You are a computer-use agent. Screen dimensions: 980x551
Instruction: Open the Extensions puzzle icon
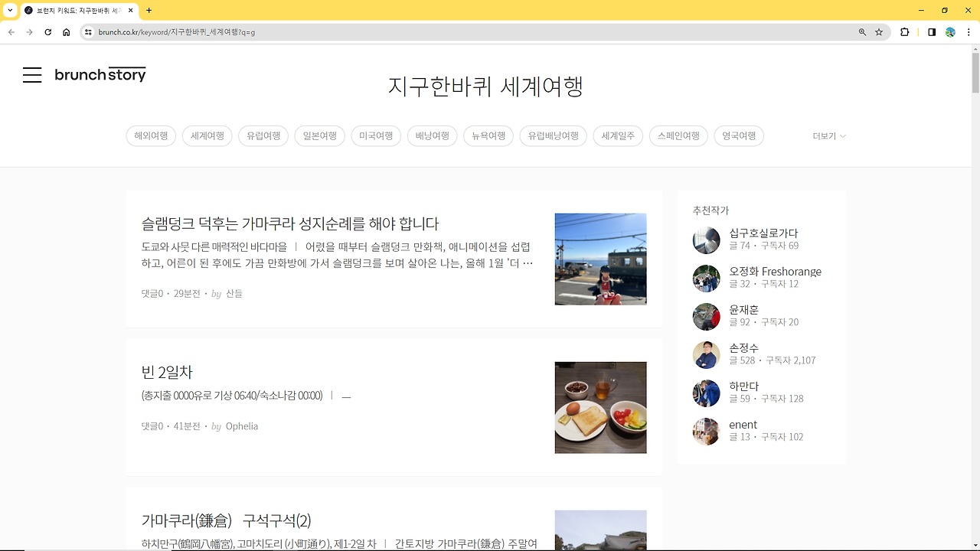pyautogui.click(x=905, y=32)
